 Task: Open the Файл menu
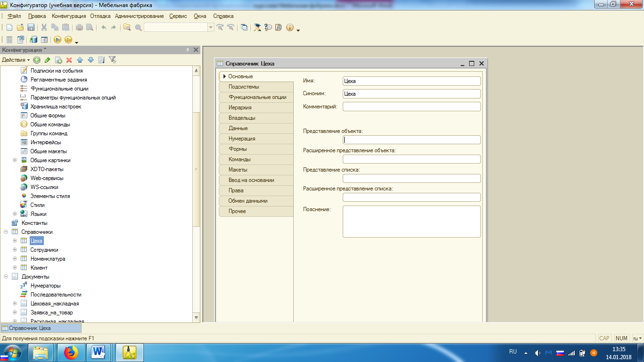click(14, 16)
